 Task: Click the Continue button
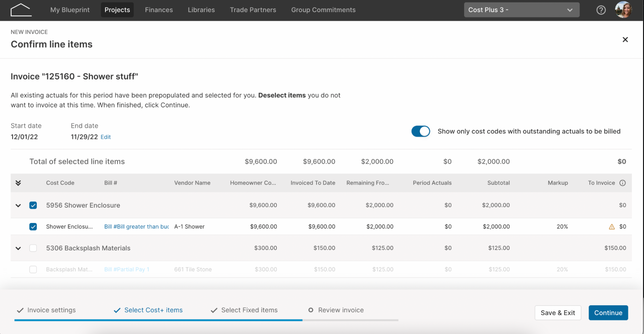608,313
